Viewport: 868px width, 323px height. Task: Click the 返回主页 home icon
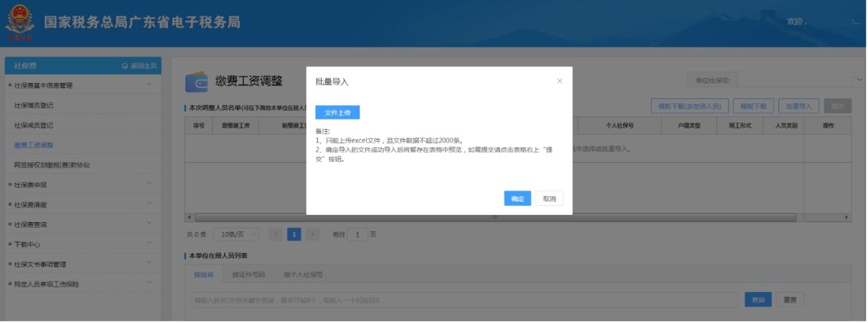[x=126, y=66]
